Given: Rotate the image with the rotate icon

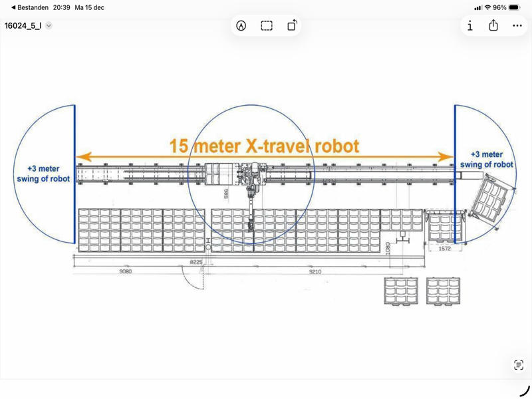Looking at the screenshot, I should pos(293,25).
